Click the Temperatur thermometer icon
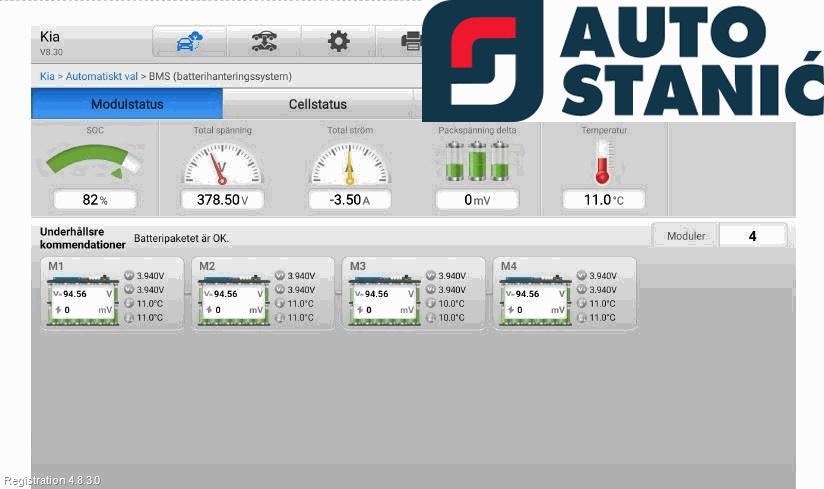This screenshot has width=824, height=489. (603, 162)
